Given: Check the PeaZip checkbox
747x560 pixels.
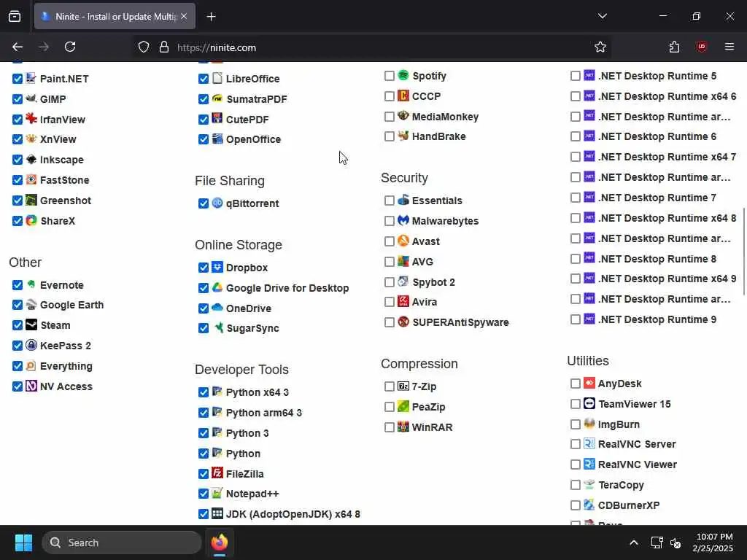Looking at the screenshot, I should coord(390,407).
